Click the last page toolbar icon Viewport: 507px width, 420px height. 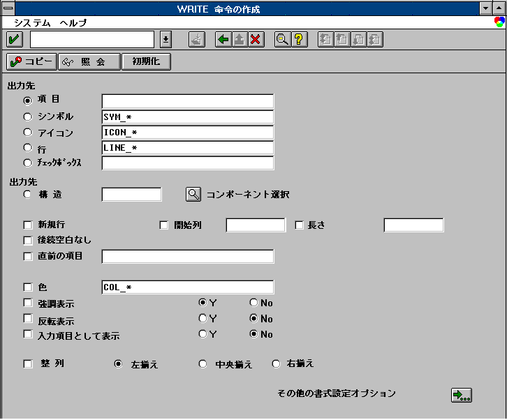pos(375,40)
